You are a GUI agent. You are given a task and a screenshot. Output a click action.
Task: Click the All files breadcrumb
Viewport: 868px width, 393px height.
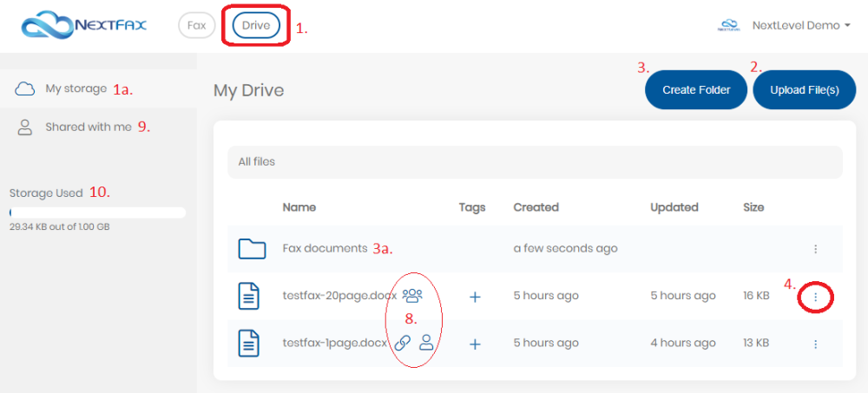coord(256,162)
